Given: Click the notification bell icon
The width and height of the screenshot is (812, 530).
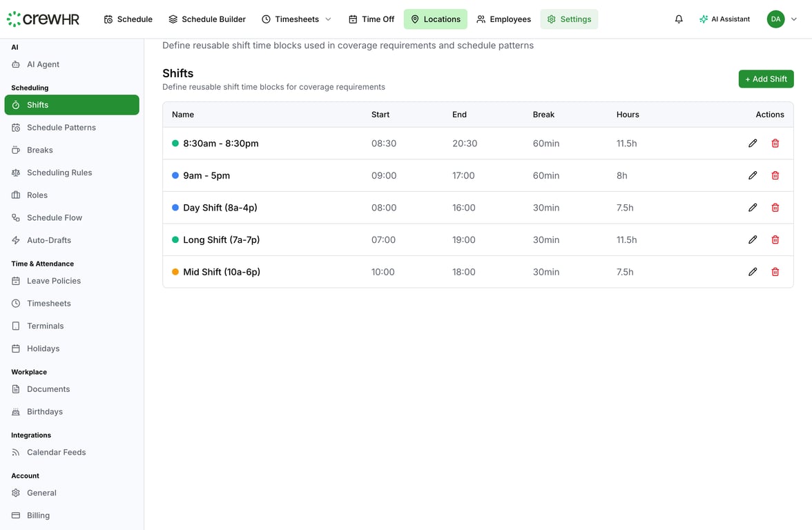Looking at the screenshot, I should point(679,19).
